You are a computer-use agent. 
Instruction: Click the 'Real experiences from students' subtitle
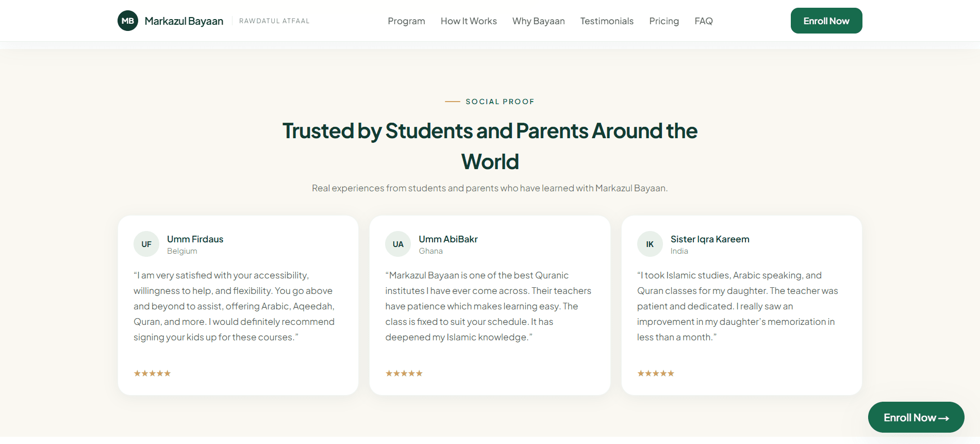click(490, 188)
